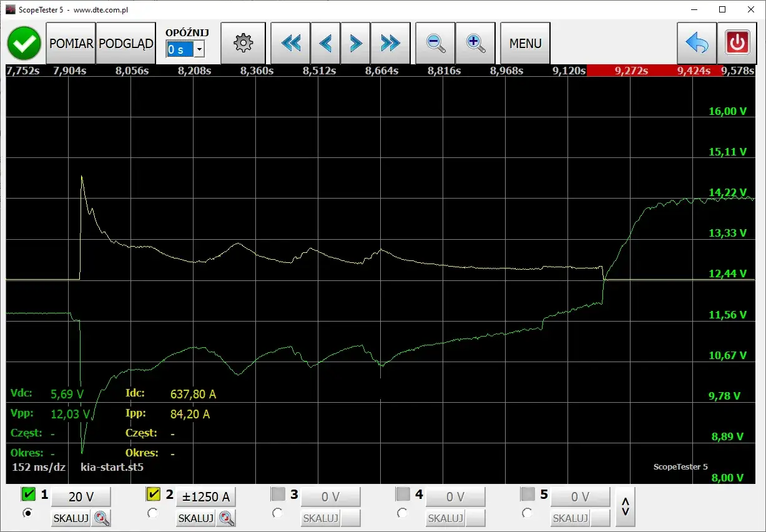Click the 8,816s time axis label
766x532 pixels.
pyautogui.click(x=444, y=71)
